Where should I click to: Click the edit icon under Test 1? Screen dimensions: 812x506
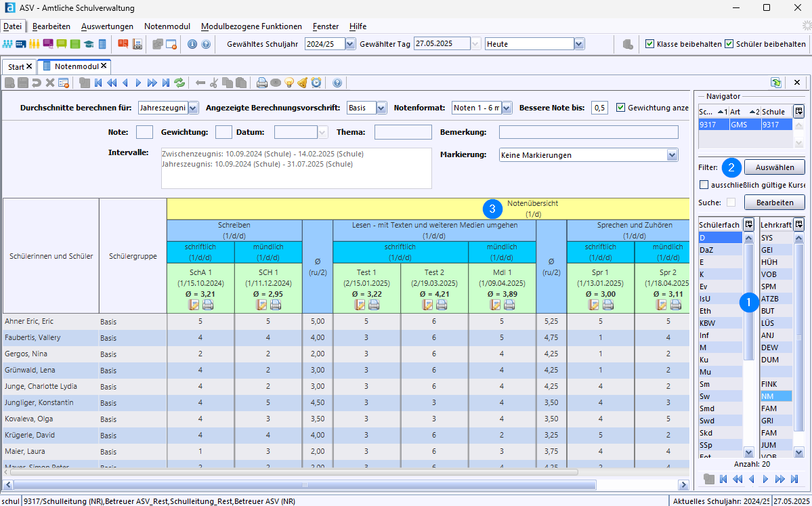coord(360,305)
